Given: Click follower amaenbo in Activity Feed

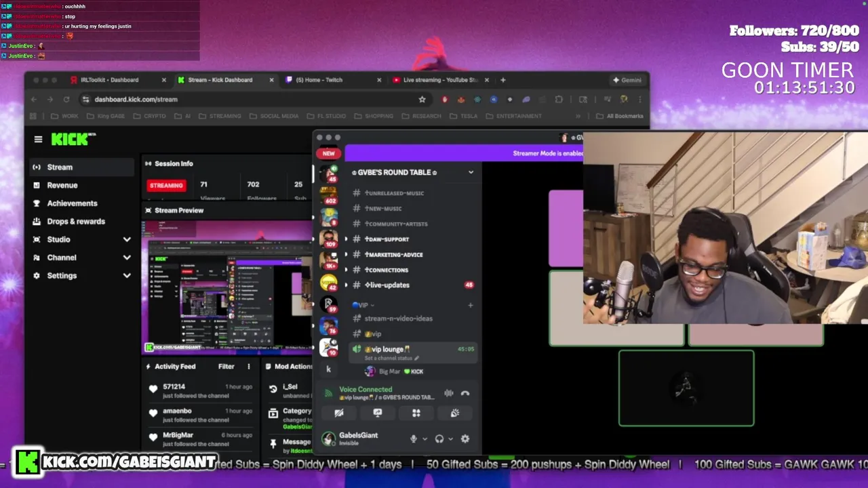Looking at the screenshot, I should [177, 411].
